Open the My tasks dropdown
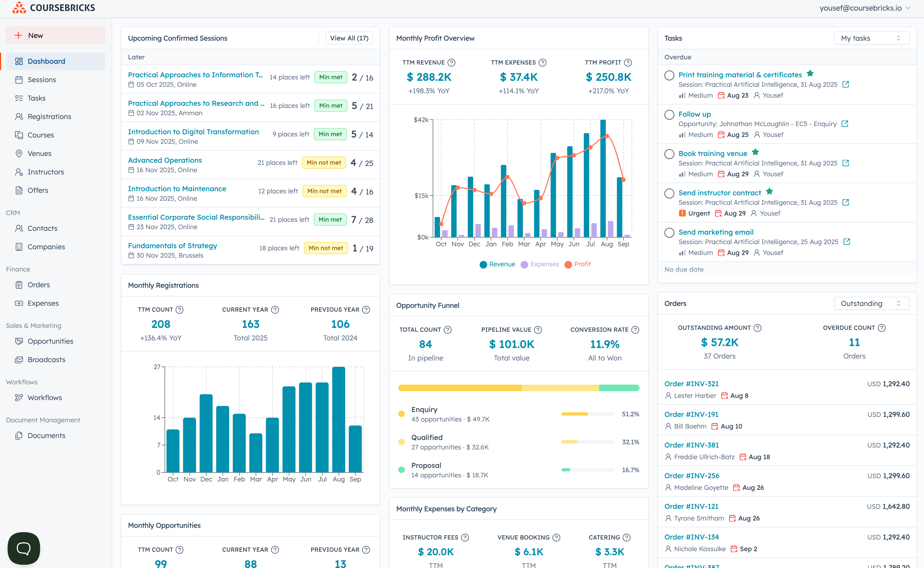 [871, 38]
